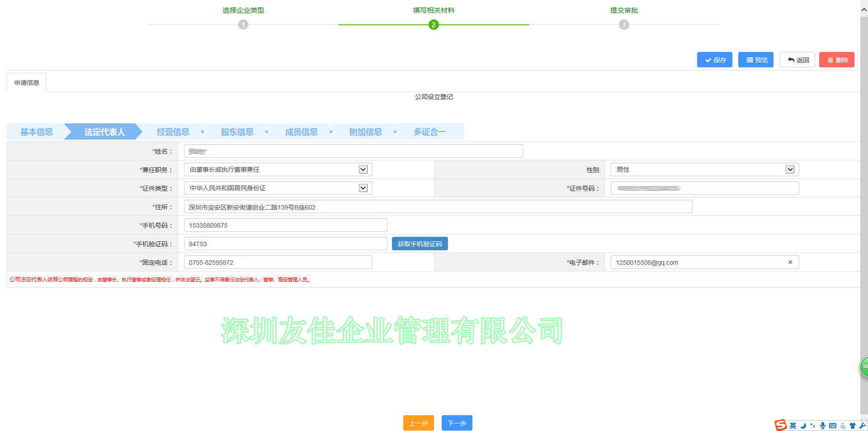
Task: Click the Sogou microphone voice input icon
Action: click(822, 426)
